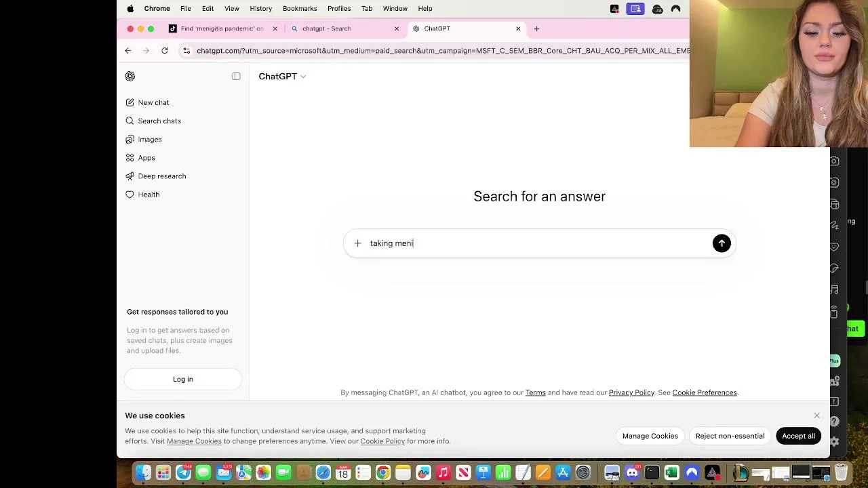Click the plus attach icon in the prompt box

click(x=357, y=243)
